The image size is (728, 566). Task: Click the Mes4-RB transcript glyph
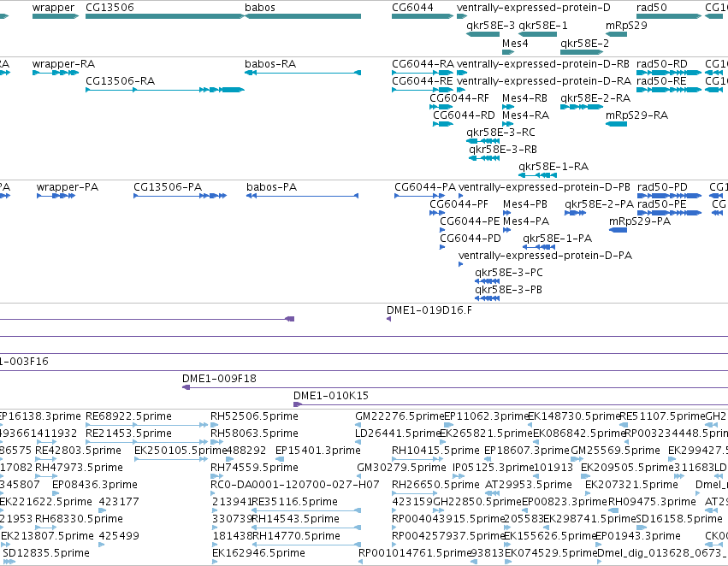pyautogui.click(x=508, y=107)
